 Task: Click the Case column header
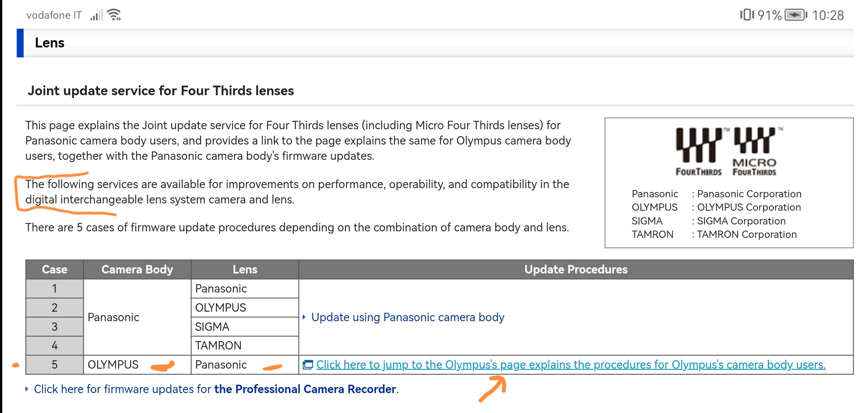pyautogui.click(x=55, y=269)
